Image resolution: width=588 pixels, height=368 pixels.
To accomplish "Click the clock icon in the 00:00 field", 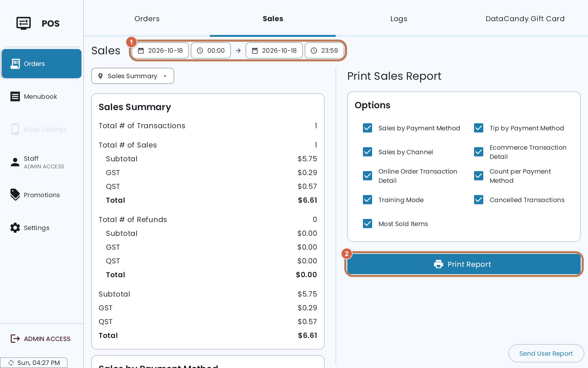I will tap(200, 51).
